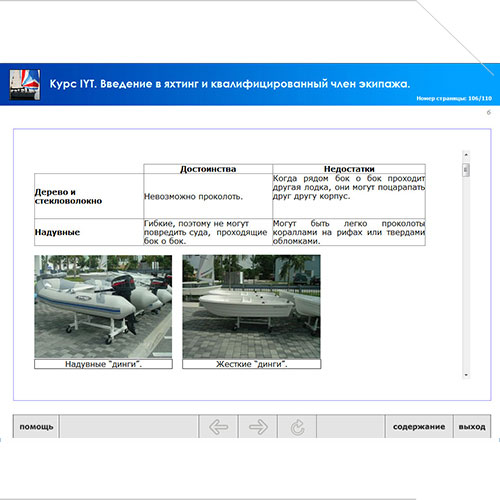Click the forward arrow navigation icon
Image resolution: width=500 pixels, height=500 pixels.
coord(258,427)
